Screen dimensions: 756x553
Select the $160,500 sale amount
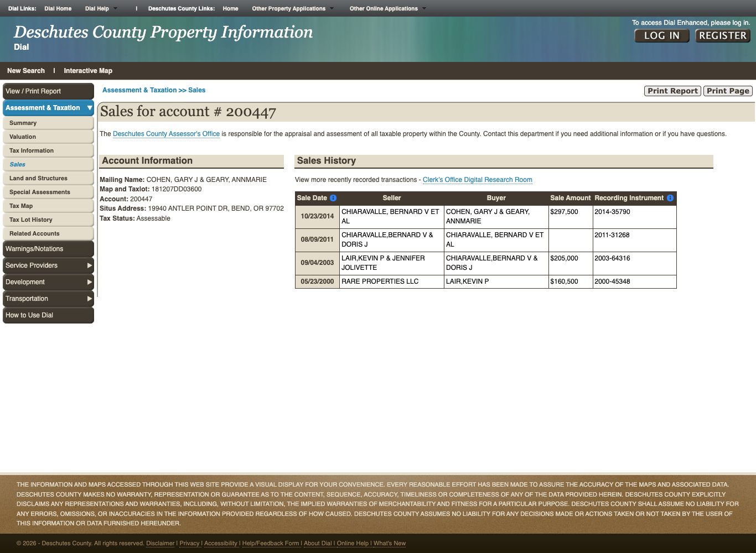pos(571,281)
